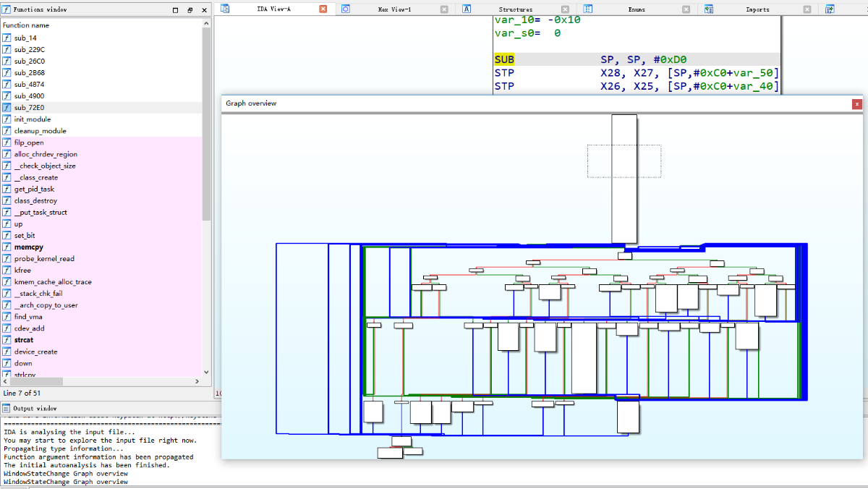
Task: Select kmem_cache_alloc_trace in the functions list
Action: [x=101, y=282]
